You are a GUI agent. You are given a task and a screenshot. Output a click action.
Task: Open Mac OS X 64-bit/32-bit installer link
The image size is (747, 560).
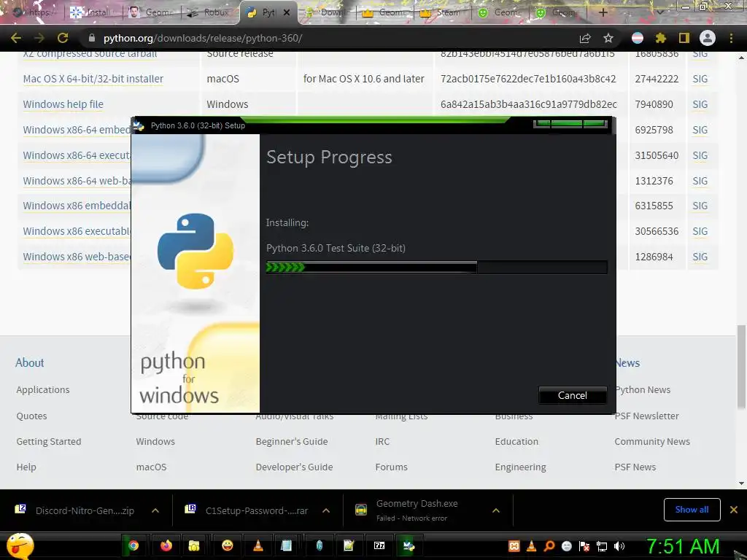93,79
